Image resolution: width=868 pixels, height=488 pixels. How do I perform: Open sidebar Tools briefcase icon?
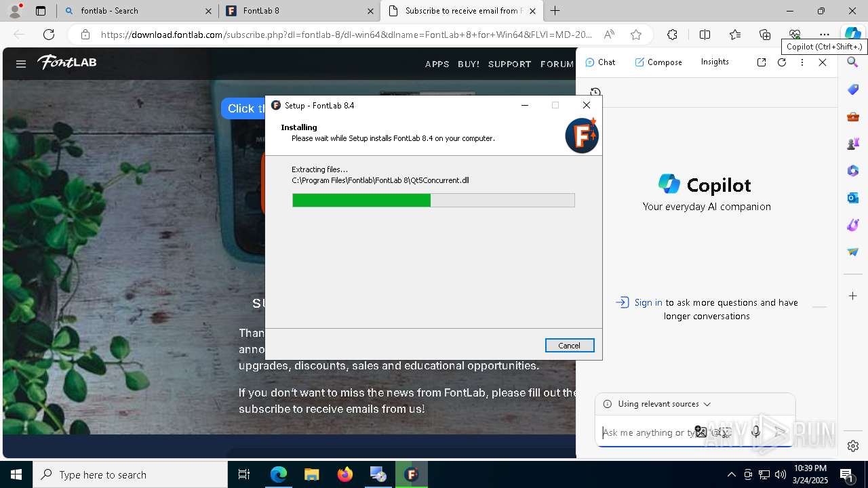(x=853, y=117)
